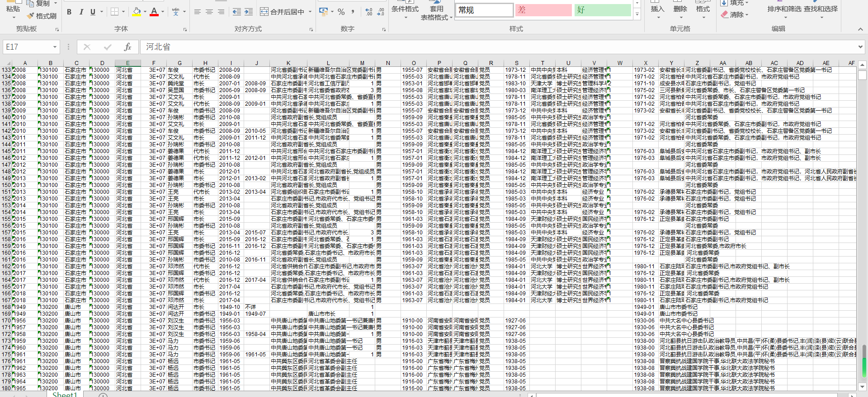Screen dimensions: 868x397
Task: Apply the accounting number format icon
Action: tap(323, 12)
